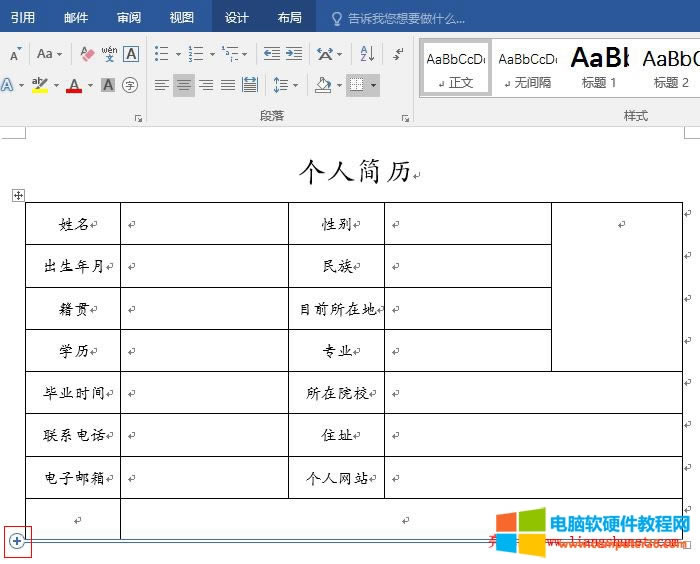Image resolution: width=700 pixels, height=564 pixels.
Task: Click the table move handle icon
Action: pos(18,195)
